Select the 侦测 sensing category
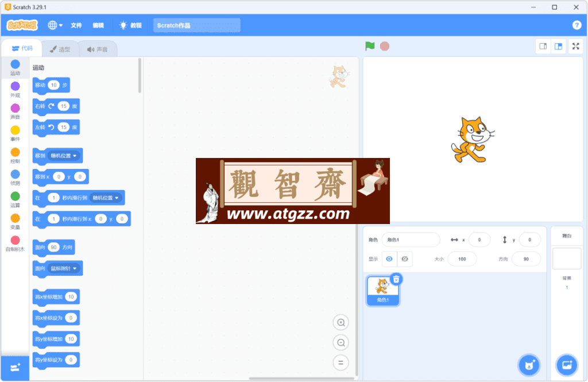 pos(15,178)
